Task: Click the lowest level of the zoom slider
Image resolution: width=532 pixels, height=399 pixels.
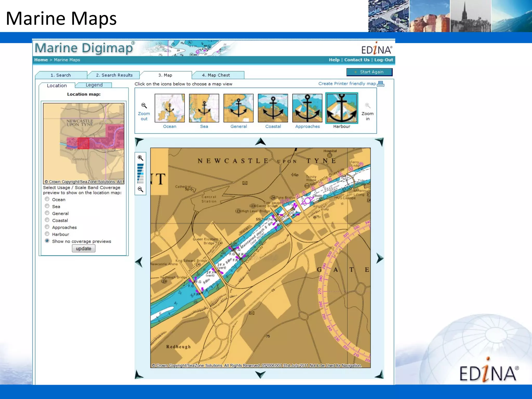Action: [x=141, y=182]
